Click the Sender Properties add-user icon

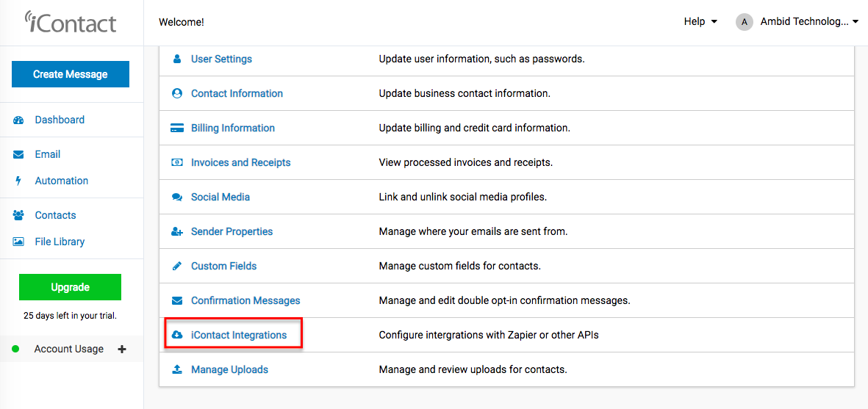177,231
